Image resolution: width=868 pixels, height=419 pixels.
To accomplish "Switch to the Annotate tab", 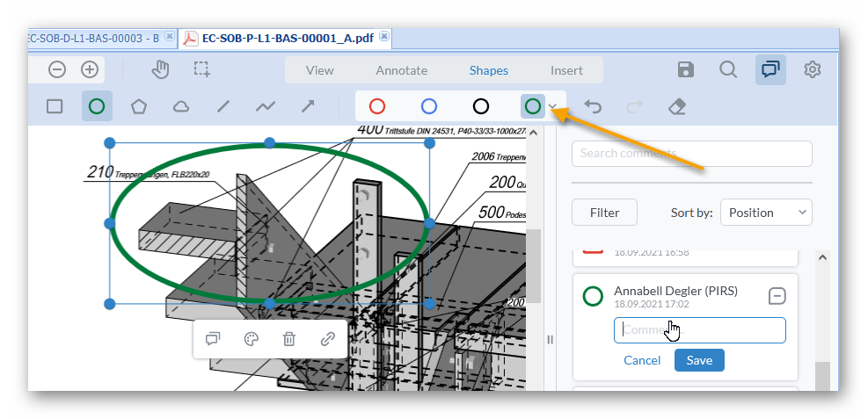I will tap(401, 70).
